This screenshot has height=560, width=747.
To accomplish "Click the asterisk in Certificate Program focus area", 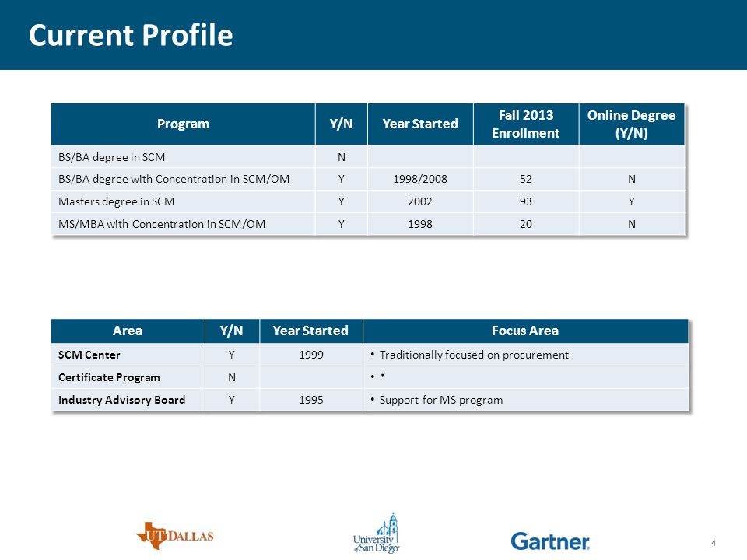I will 382,376.
